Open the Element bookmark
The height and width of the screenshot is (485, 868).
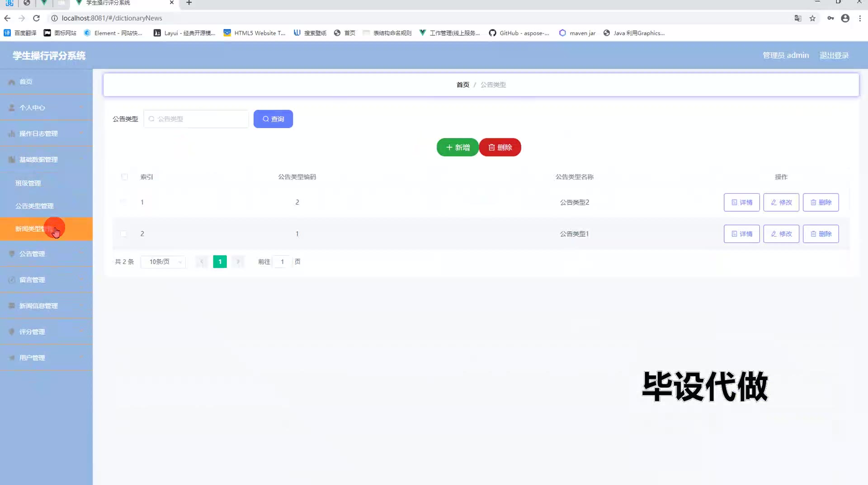tap(113, 33)
